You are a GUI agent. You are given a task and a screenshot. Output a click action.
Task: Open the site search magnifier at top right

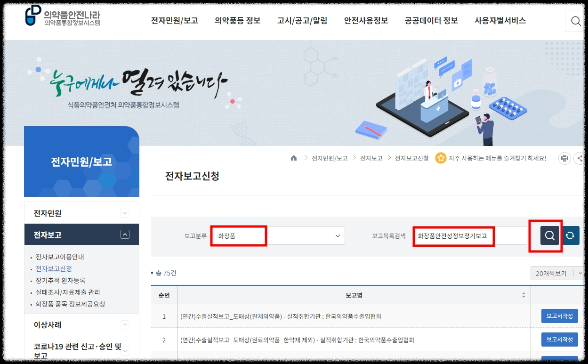point(575,21)
